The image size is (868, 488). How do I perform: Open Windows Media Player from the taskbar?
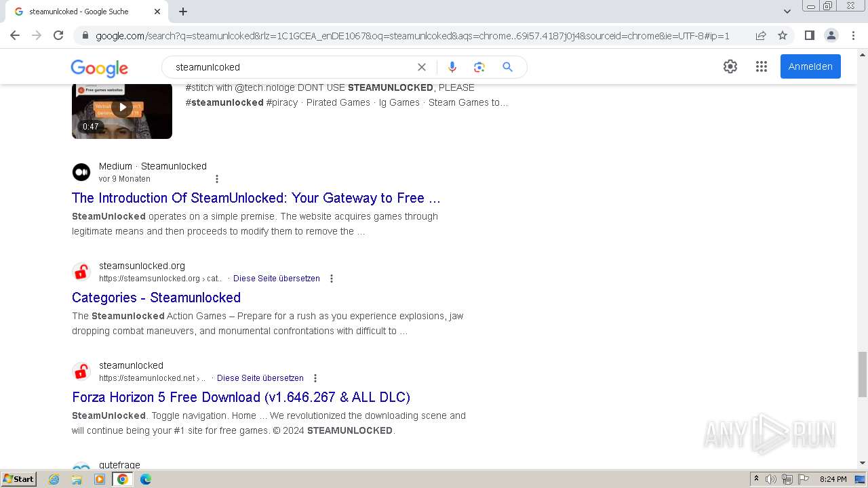100,479
